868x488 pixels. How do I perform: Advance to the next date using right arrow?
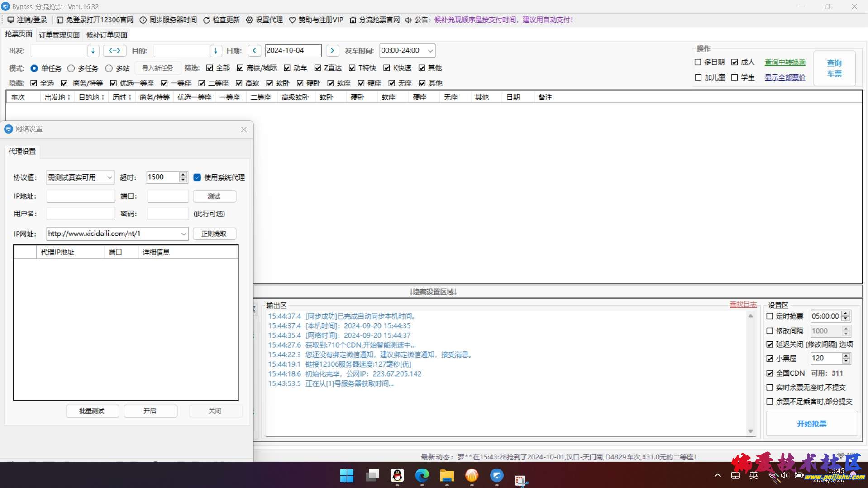[x=332, y=51]
